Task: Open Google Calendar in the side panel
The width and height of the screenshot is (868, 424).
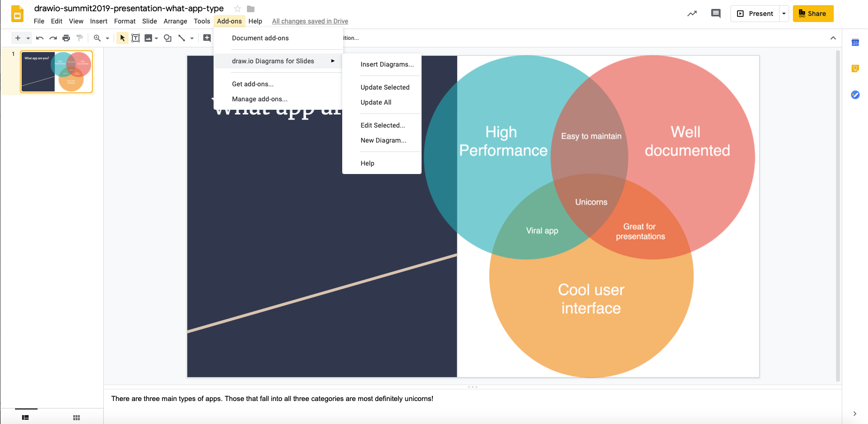Action: click(855, 43)
